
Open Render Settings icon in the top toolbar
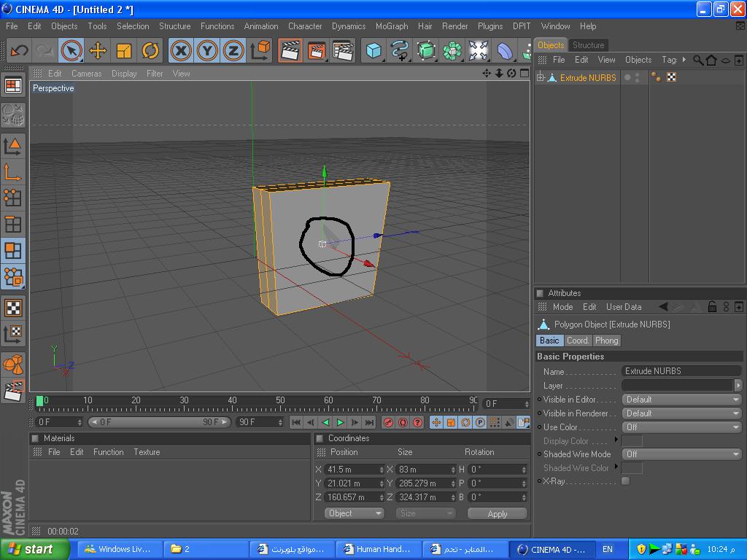point(343,50)
